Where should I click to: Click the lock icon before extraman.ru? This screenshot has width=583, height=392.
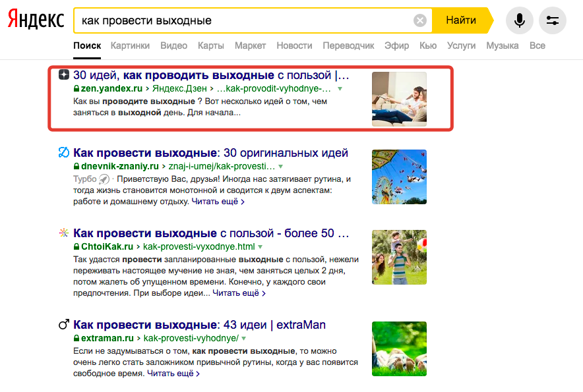tap(77, 338)
